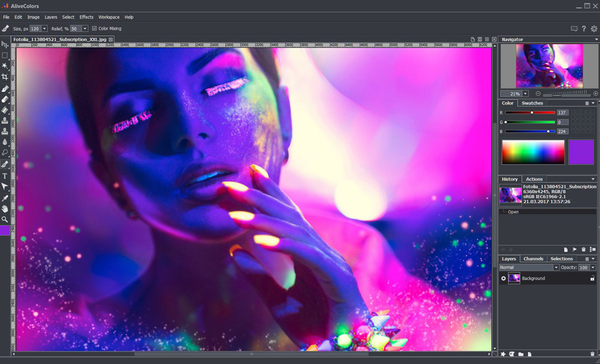Open the Workspace menu

click(109, 17)
